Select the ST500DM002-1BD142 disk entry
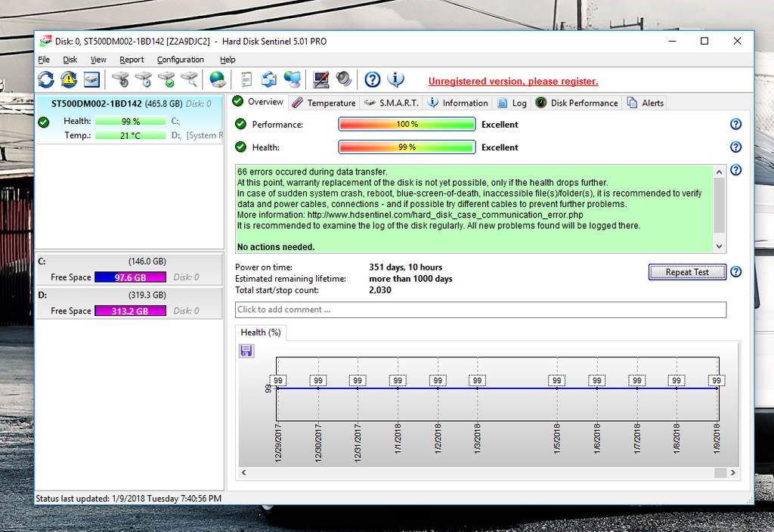Viewport: 774px width, 532px height. pos(130,119)
